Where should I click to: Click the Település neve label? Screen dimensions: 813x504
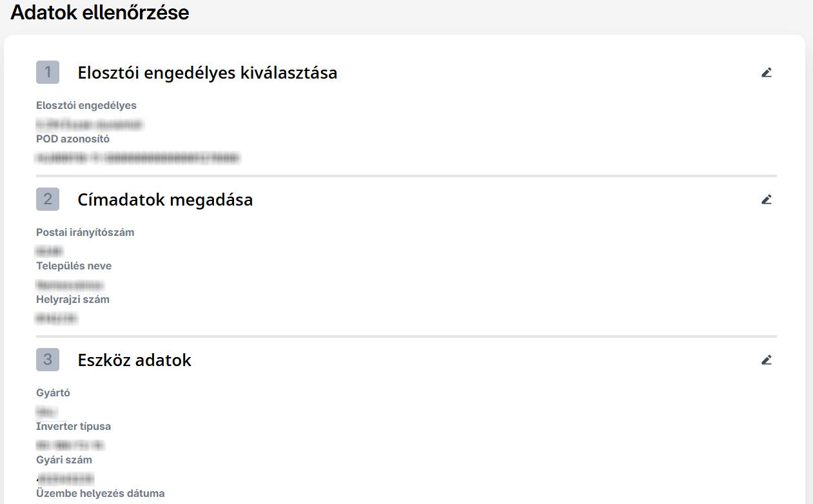pyautogui.click(x=74, y=266)
